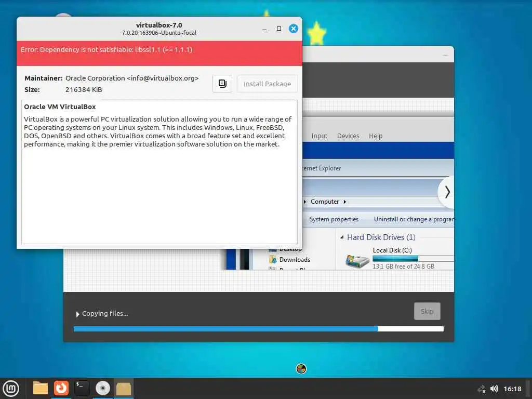Click the Computer breadcrumb in the slideshow
Image resolution: width=532 pixels, height=399 pixels.
pos(324,202)
